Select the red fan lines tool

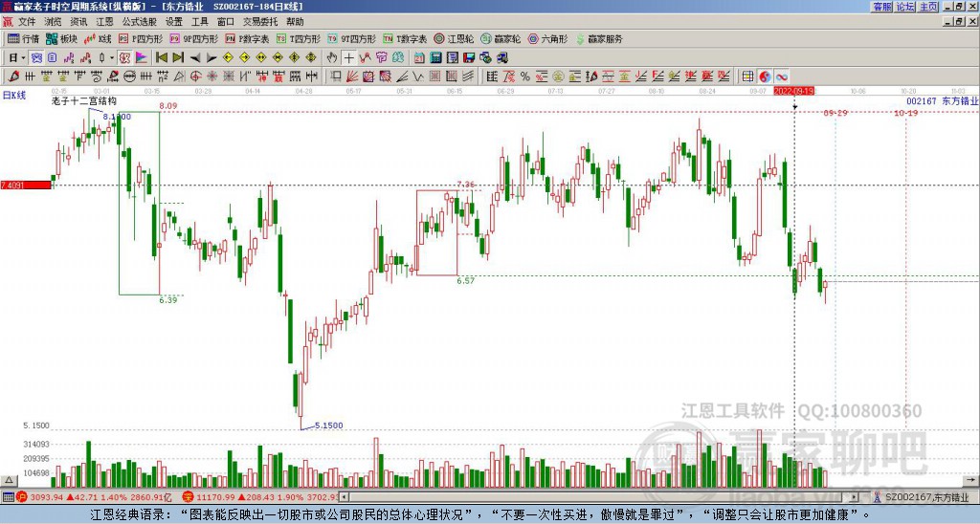(x=352, y=76)
